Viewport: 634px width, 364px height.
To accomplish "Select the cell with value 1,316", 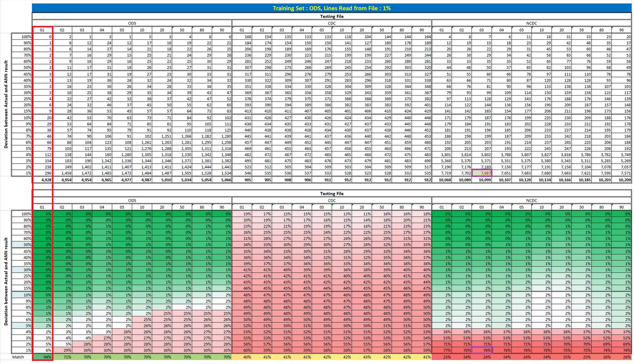I will click(222, 148).
